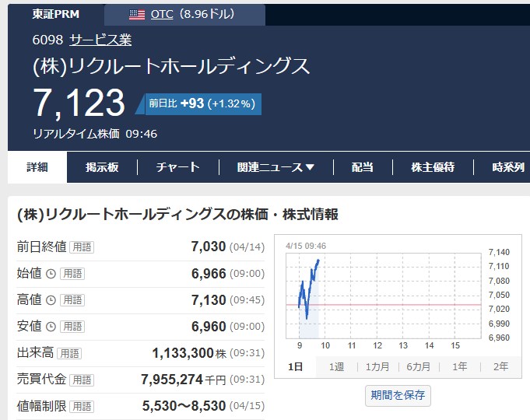Screen dimensions: 530x420
Task: Open the サービス業 industry link
Action: point(100,40)
